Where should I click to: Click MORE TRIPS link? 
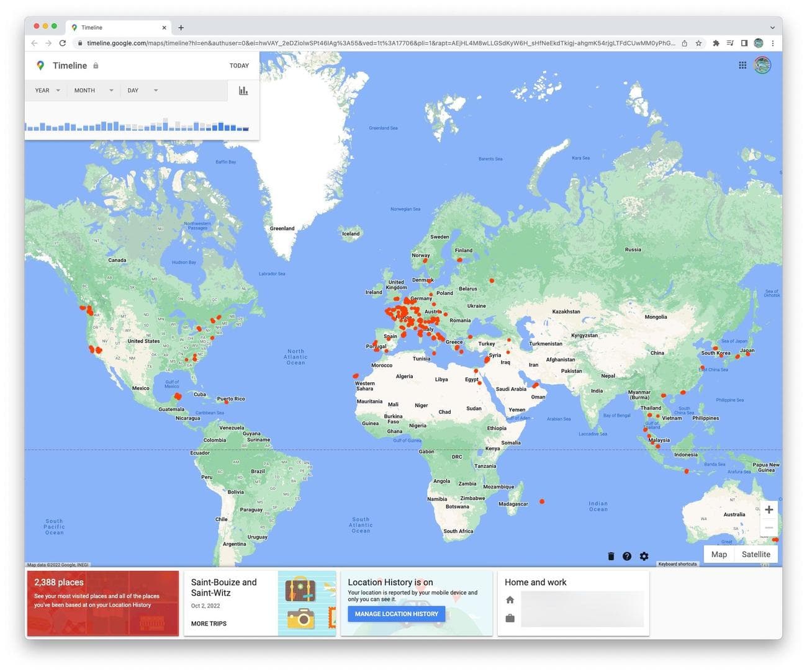209,624
